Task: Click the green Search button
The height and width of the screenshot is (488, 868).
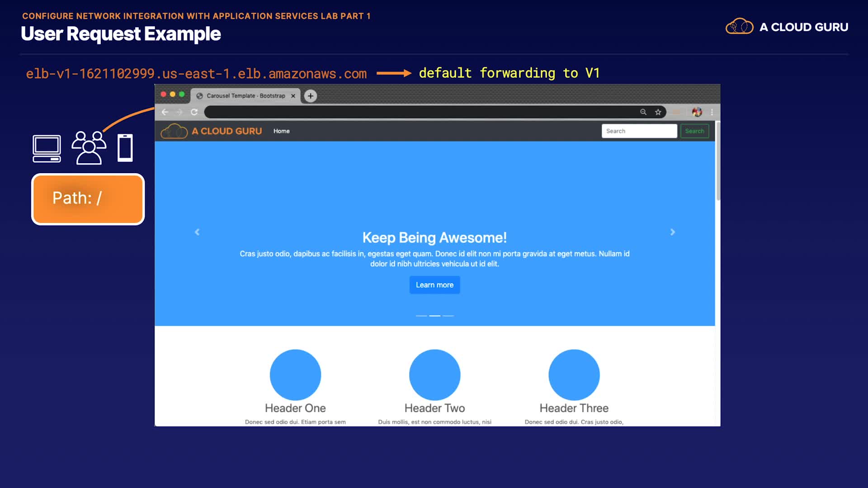Action: pos(694,131)
